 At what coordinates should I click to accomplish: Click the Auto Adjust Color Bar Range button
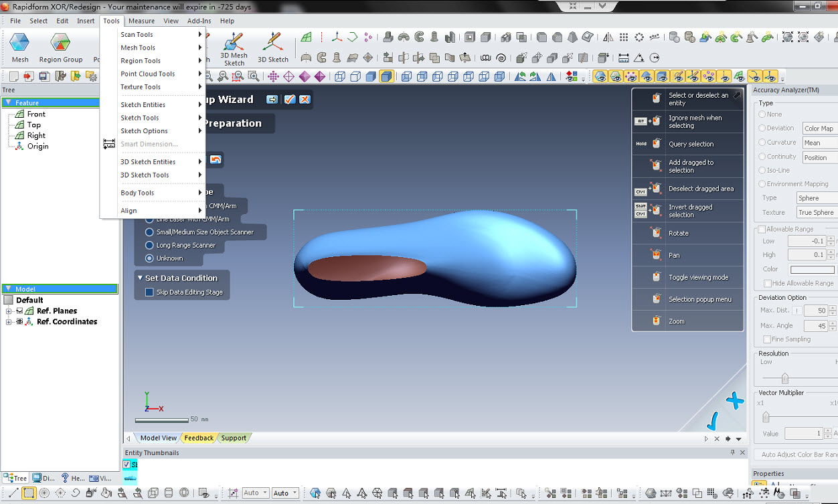click(797, 454)
